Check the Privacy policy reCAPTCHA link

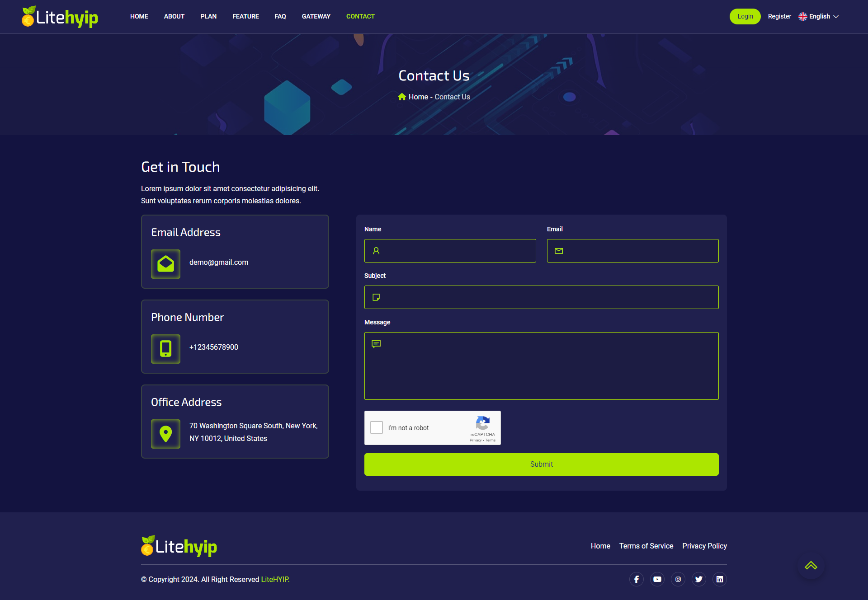click(x=474, y=441)
